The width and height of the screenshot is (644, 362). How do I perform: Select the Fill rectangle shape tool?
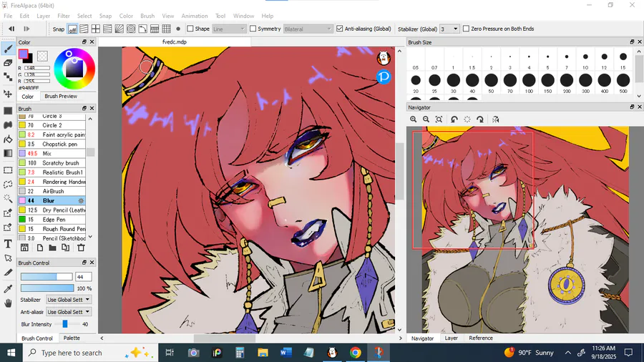coord(8,111)
